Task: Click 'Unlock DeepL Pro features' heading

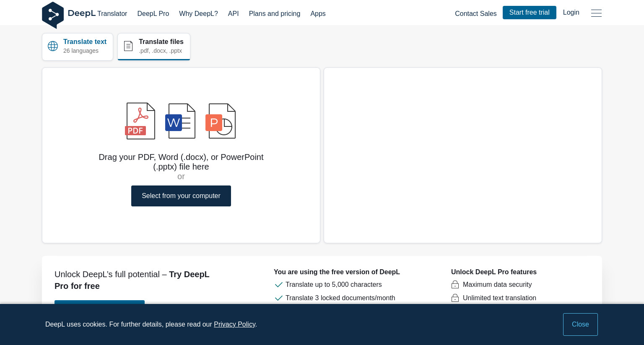Action: point(494,272)
